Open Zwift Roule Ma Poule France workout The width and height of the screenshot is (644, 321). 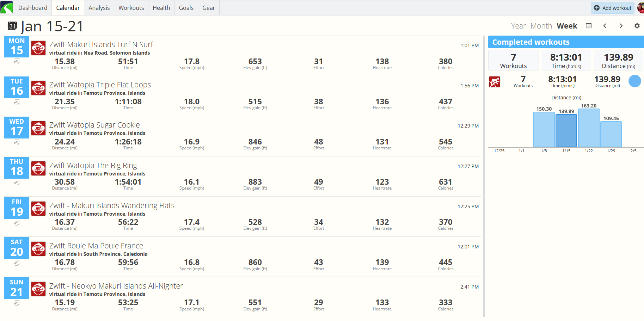pos(96,246)
